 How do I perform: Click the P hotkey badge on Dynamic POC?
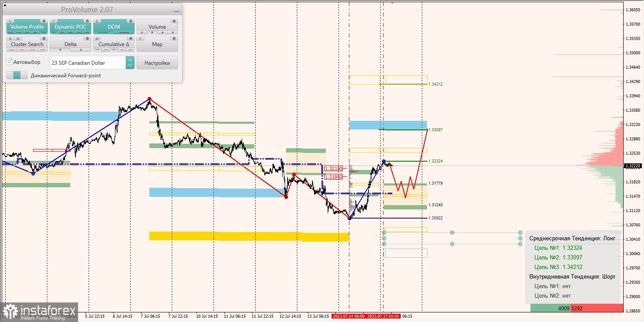point(54,21)
